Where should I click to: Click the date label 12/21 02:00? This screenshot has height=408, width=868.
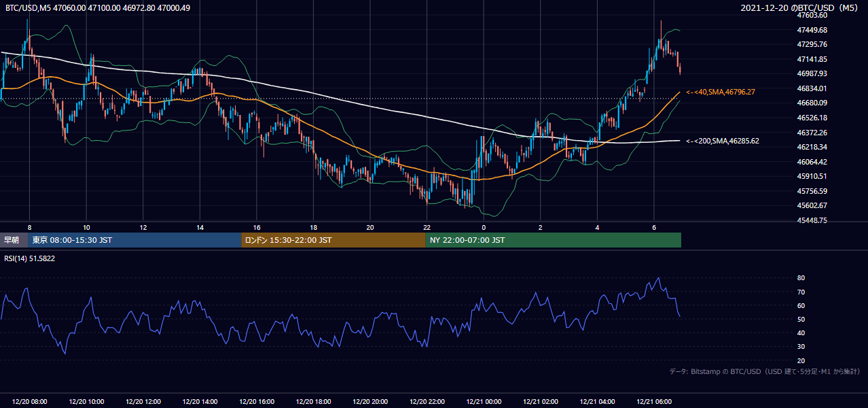pyautogui.click(x=541, y=401)
